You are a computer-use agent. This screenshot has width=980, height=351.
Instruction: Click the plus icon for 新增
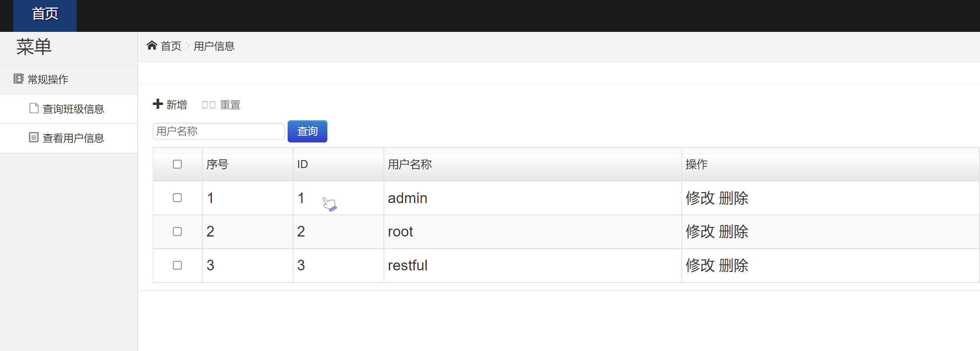pyautogui.click(x=158, y=104)
